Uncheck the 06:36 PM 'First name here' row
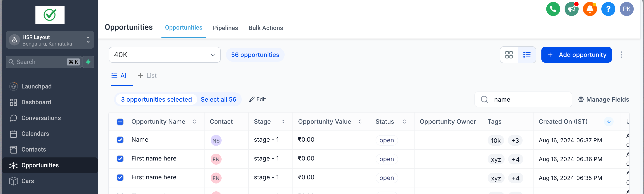The image size is (644, 194). point(120,159)
